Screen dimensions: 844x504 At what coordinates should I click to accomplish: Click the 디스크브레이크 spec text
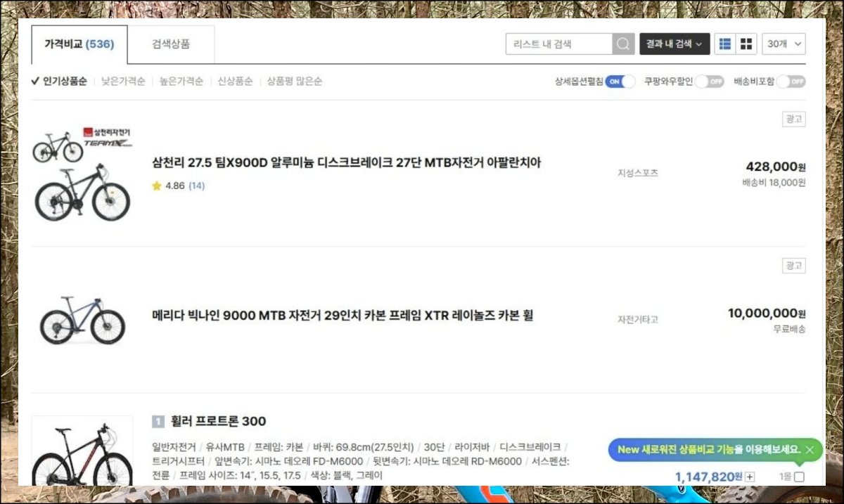coord(530,448)
